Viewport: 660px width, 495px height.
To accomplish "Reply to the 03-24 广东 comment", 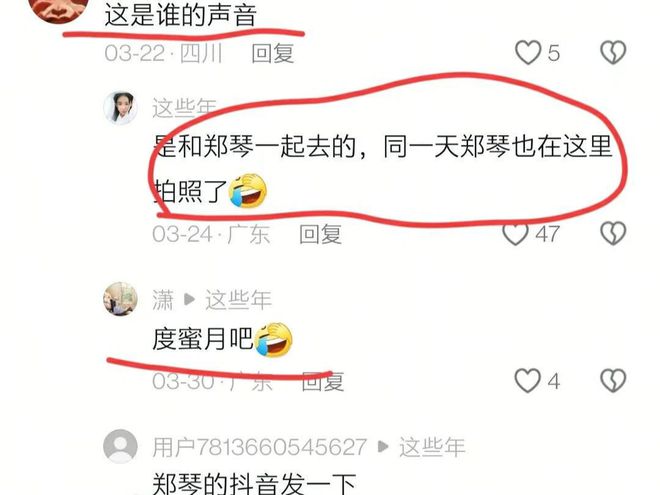I will coord(320,234).
